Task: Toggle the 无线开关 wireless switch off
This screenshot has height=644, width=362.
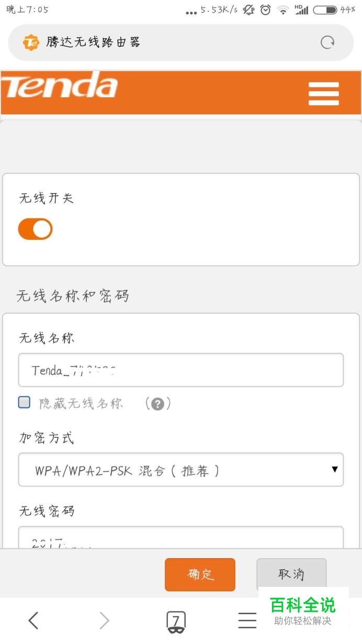Action: pyautogui.click(x=35, y=229)
